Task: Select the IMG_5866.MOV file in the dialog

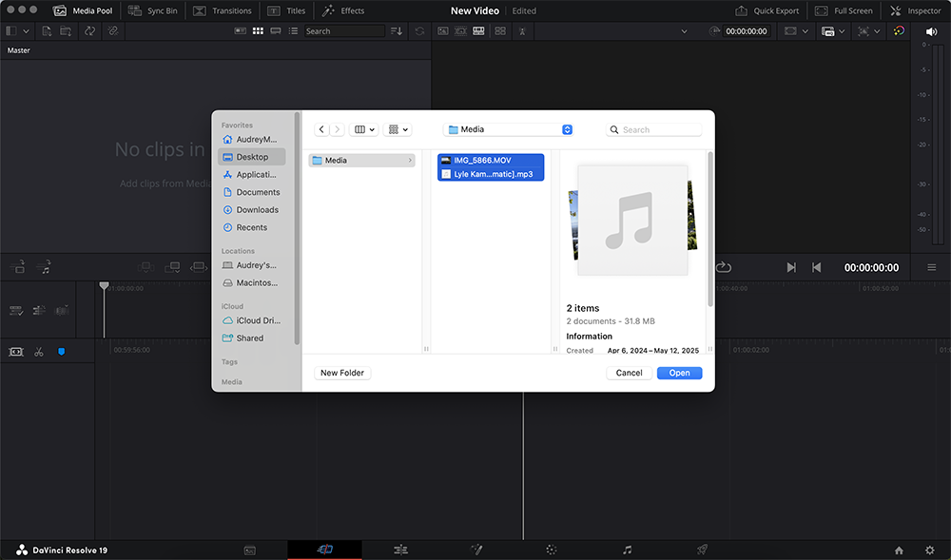Action: (x=490, y=158)
